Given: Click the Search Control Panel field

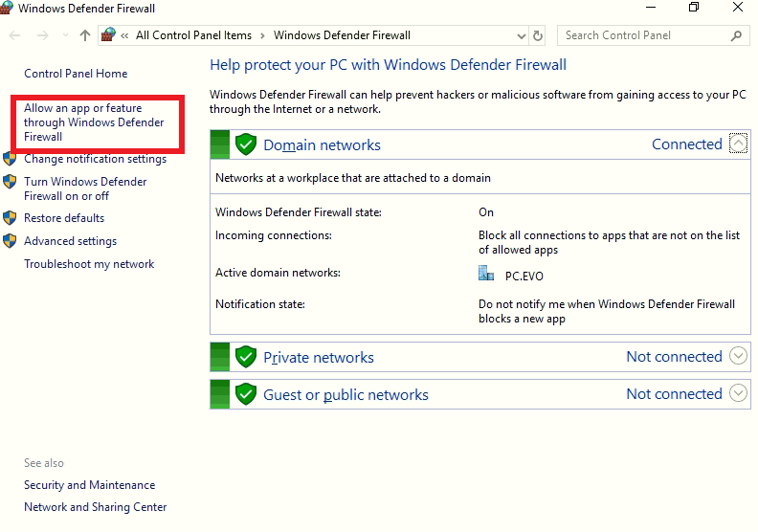Looking at the screenshot, I should (641, 35).
